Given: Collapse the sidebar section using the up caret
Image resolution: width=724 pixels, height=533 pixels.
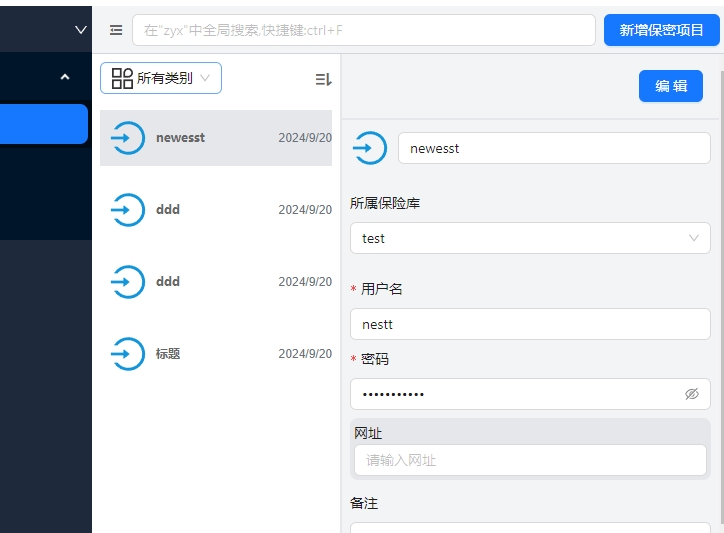Looking at the screenshot, I should coord(65,77).
